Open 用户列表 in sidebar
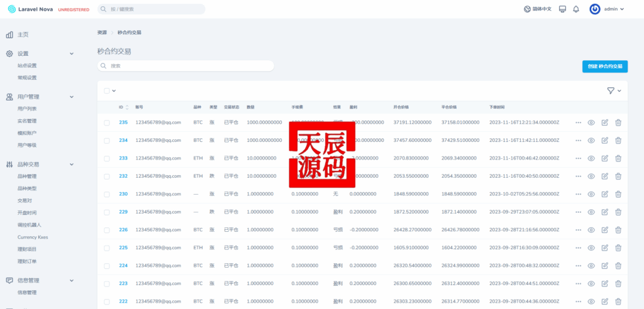 27,109
